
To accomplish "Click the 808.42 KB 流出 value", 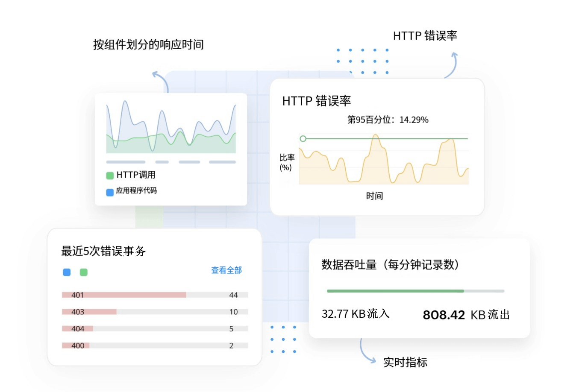I will pyautogui.click(x=467, y=315).
